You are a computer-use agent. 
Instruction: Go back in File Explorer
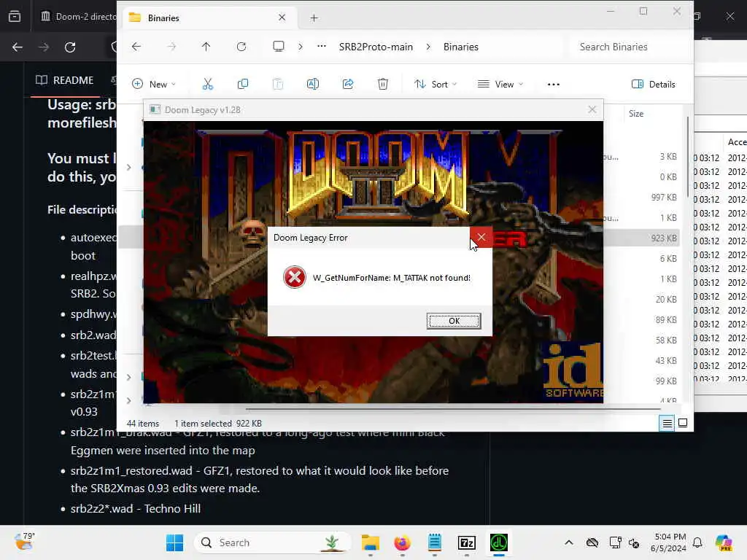[136, 47]
